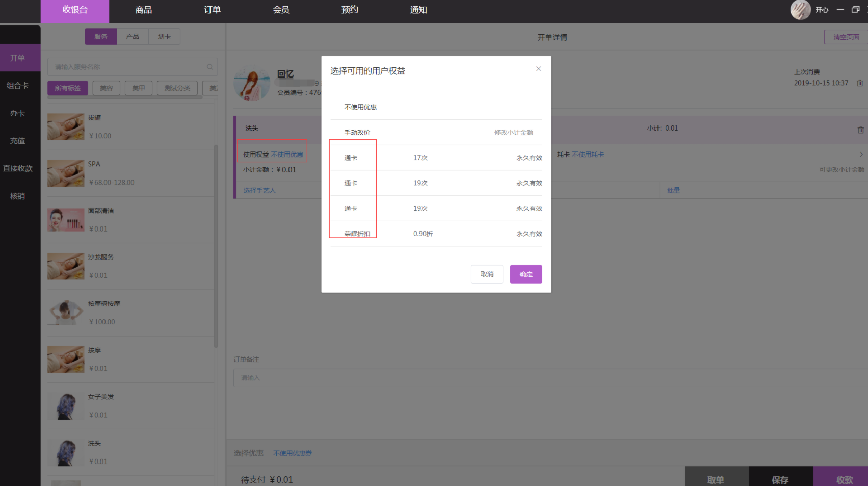Filter services by 测试分类 tag
The height and width of the screenshot is (486, 868).
pos(177,88)
